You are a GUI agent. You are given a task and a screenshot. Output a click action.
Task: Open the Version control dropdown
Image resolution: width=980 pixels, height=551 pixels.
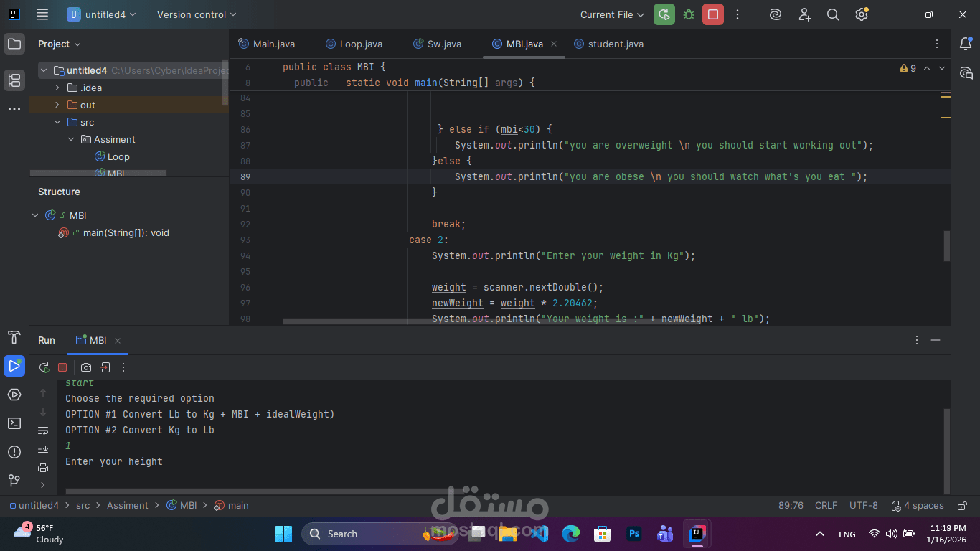pos(194,14)
